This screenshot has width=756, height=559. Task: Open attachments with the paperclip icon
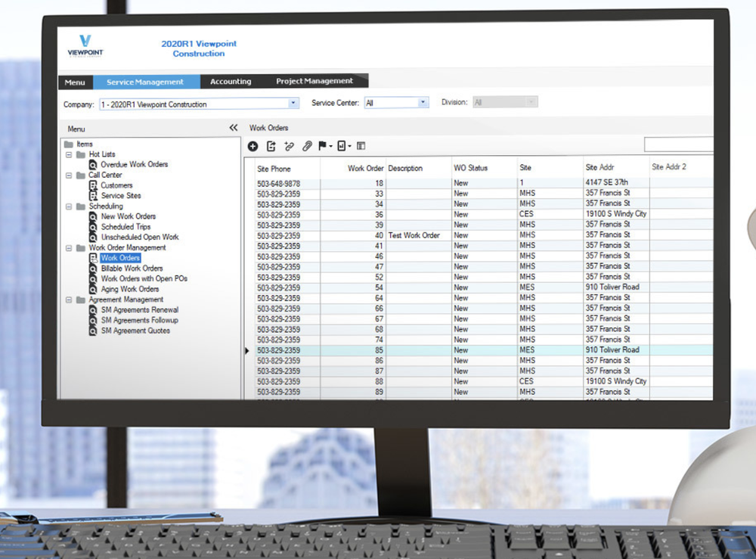coord(307,146)
